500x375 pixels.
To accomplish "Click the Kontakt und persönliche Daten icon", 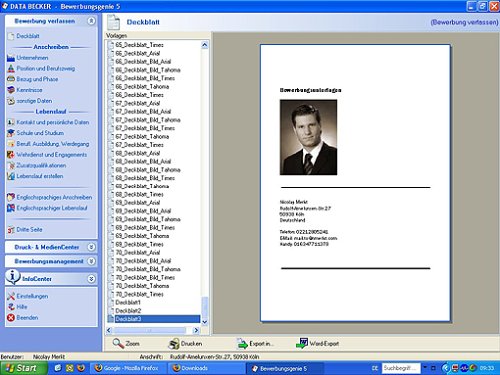I will coord(11,122).
